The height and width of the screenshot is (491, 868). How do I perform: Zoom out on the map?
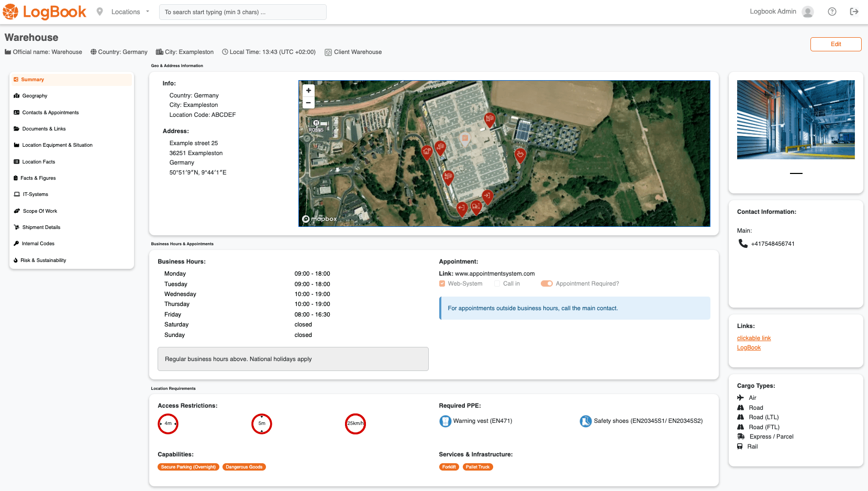[x=308, y=103]
